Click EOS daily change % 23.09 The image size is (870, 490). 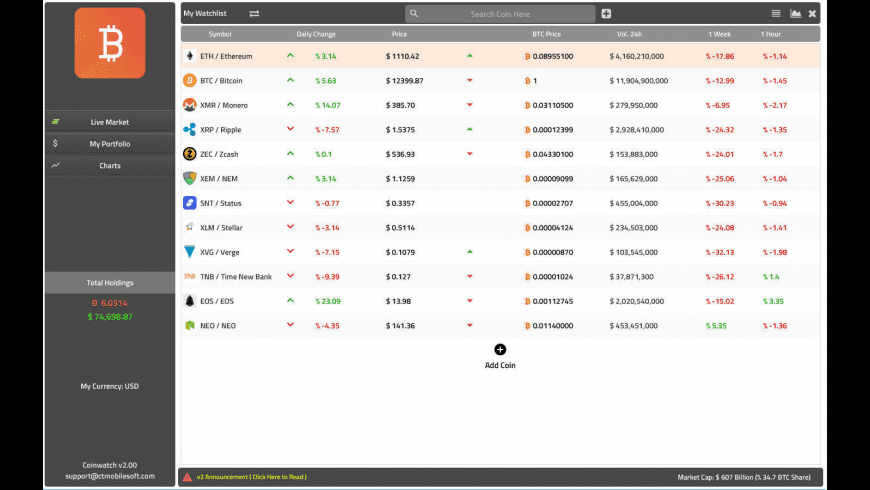(x=328, y=301)
